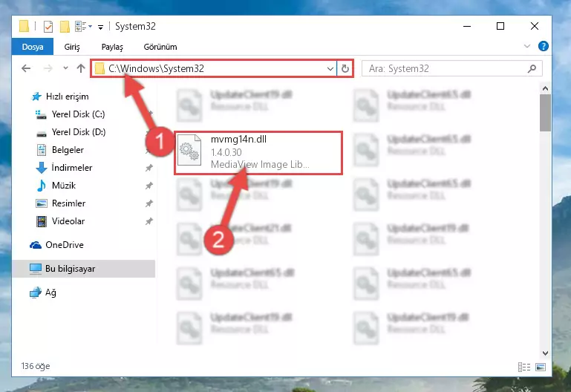Minimize the System32 window
This screenshot has height=392, width=571.
[467, 26]
